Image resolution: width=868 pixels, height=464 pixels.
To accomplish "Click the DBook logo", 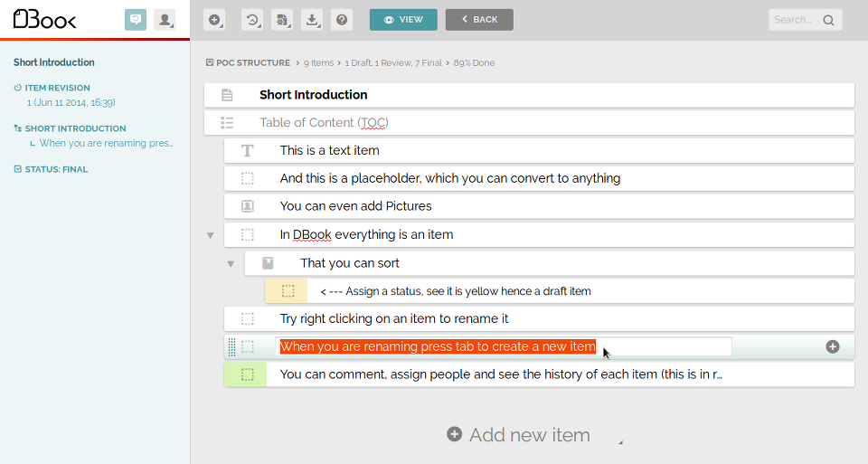I will [45, 19].
